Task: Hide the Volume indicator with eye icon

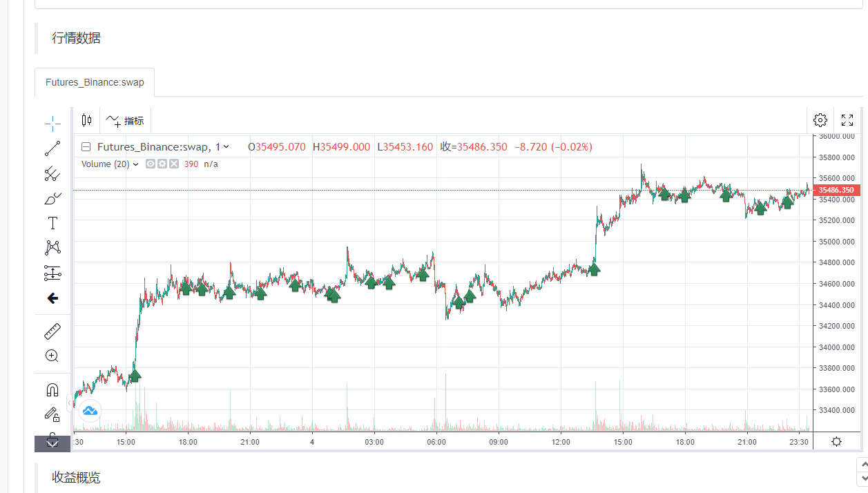Action: point(151,164)
